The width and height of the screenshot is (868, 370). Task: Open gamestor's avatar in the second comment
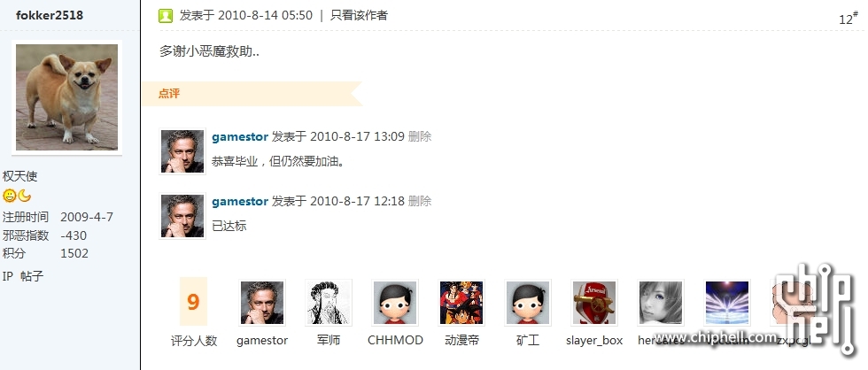[182, 216]
